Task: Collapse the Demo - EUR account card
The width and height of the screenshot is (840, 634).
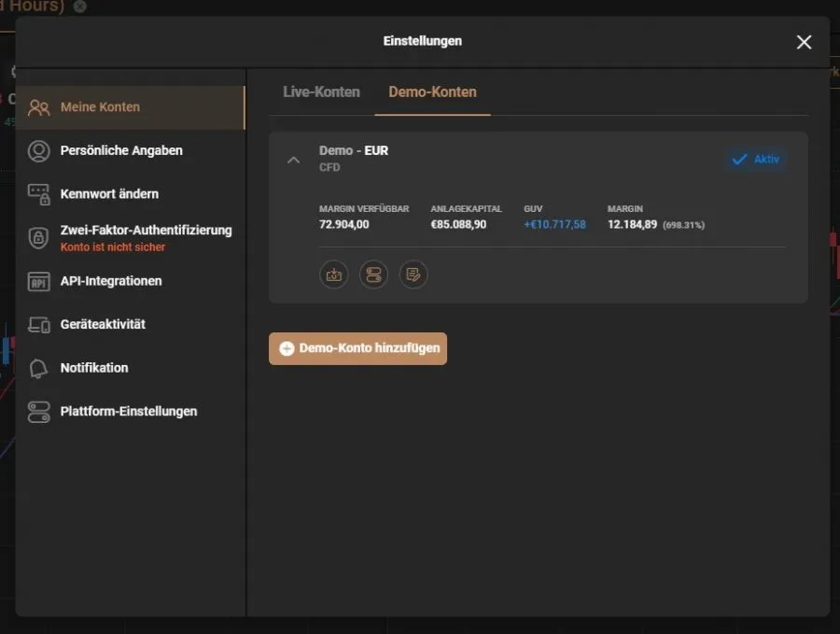Action: pos(293,160)
